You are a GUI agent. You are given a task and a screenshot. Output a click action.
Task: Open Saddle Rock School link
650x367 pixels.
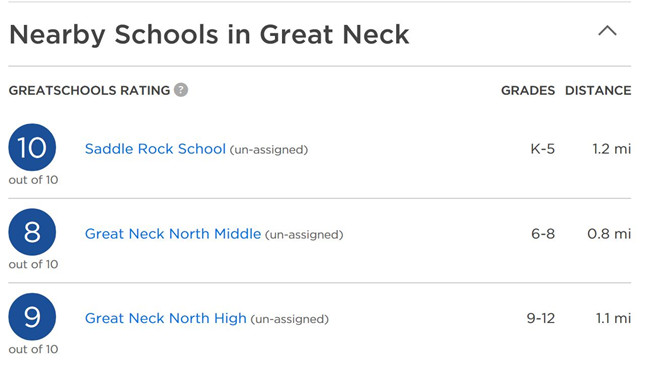(155, 148)
